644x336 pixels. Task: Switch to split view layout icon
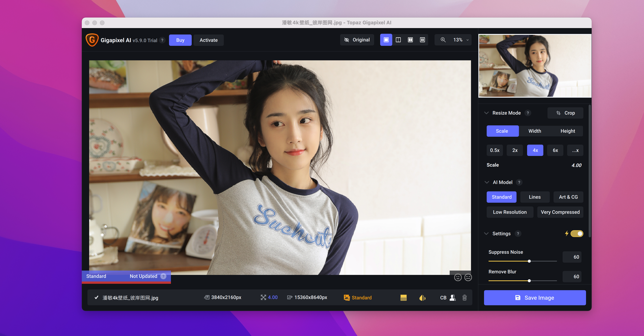tap(398, 40)
